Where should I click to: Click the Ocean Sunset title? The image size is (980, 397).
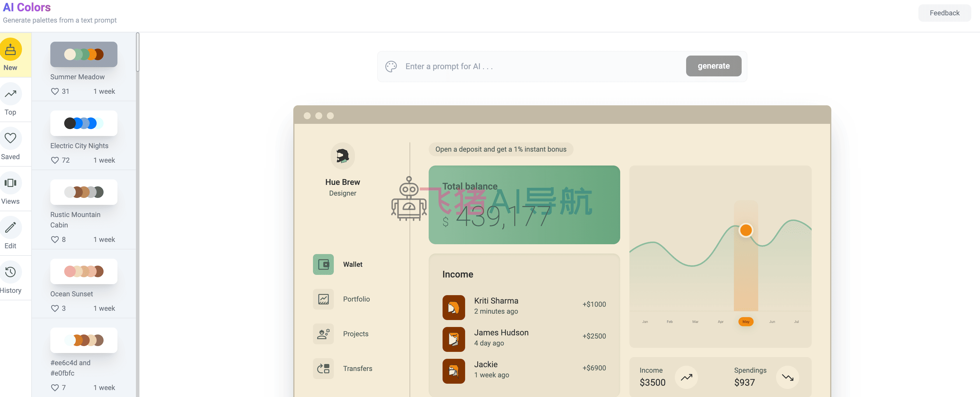(x=71, y=294)
